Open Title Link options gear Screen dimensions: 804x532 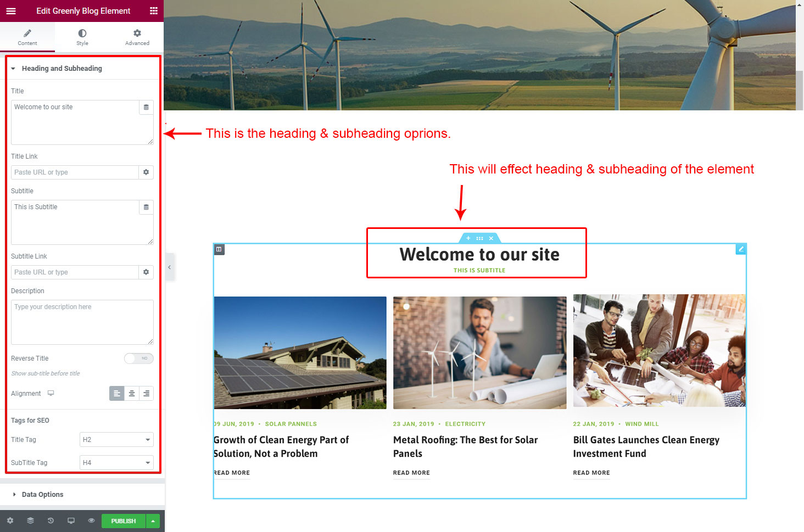146,172
